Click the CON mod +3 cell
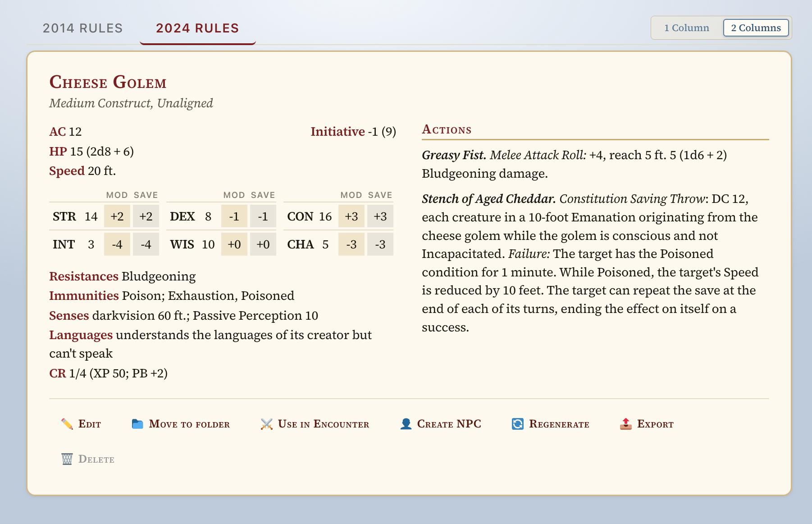Viewport: 812px width, 524px height. click(351, 216)
